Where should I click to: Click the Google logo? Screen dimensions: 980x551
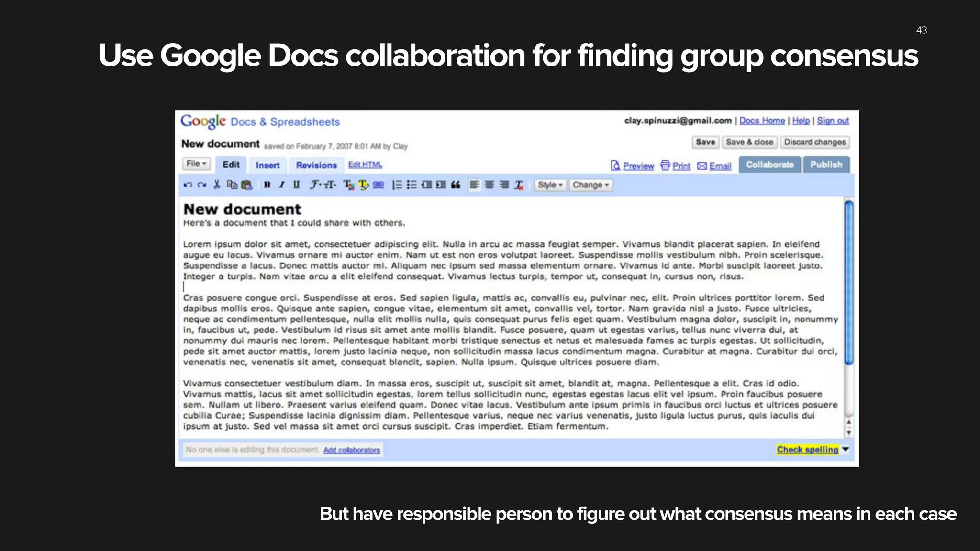(x=203, y=121)
